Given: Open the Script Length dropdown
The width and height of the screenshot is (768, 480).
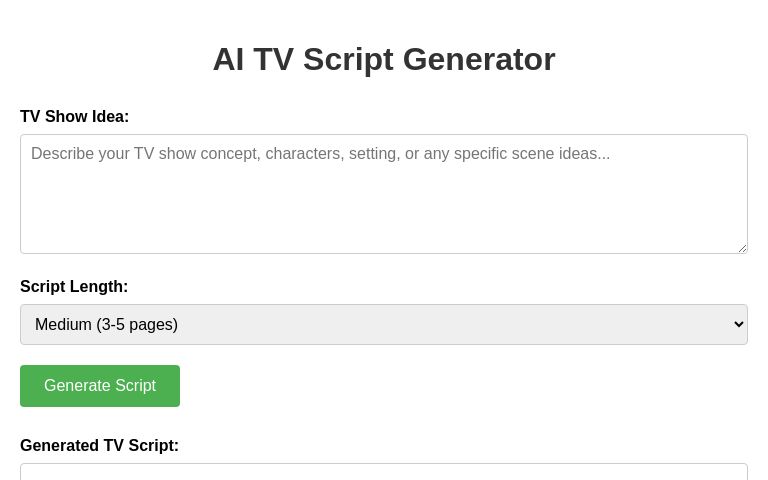Looking at the screenshot, I should tap(384, 325).
